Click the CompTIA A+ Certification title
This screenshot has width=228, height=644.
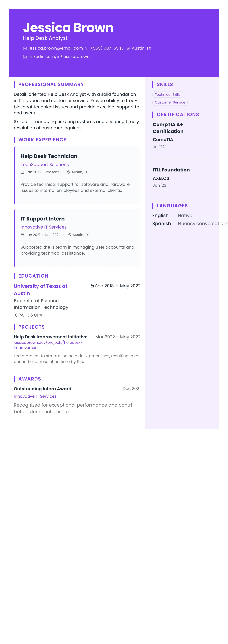(168, 128)
